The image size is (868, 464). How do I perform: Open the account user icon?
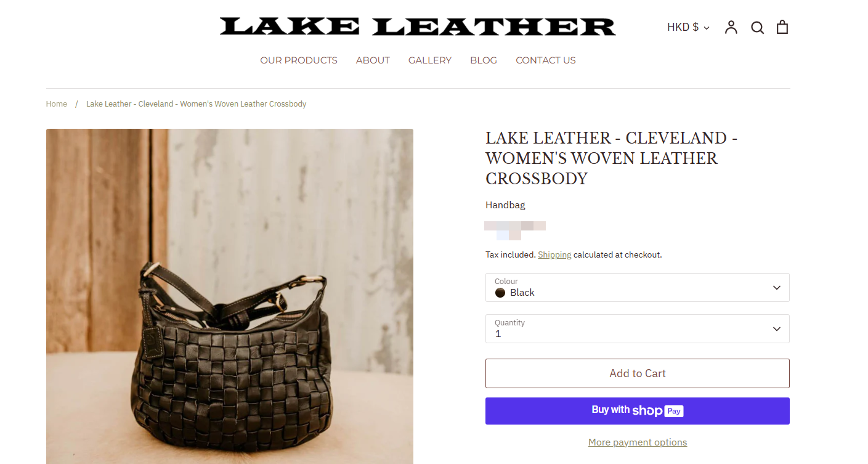731,27
